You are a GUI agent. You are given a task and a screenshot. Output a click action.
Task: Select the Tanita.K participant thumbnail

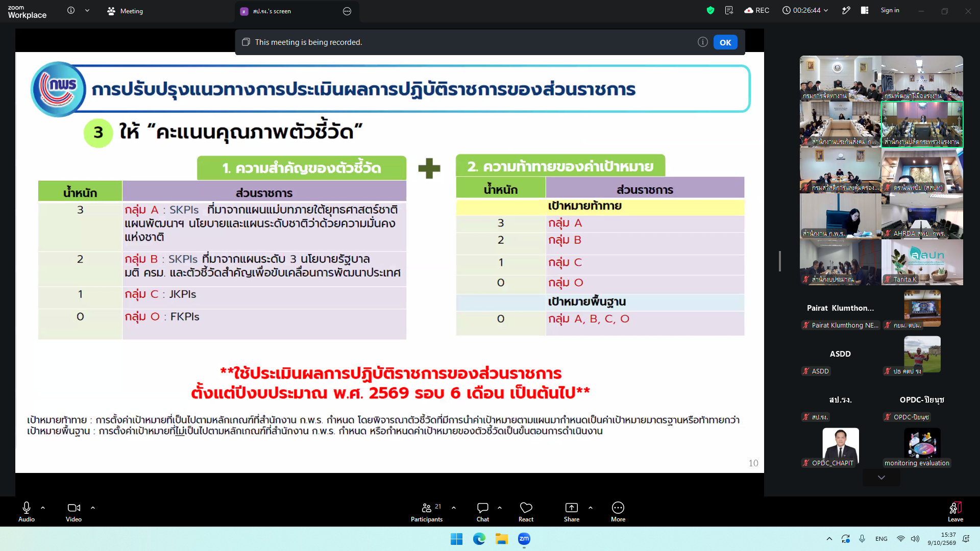pos(922,262)
